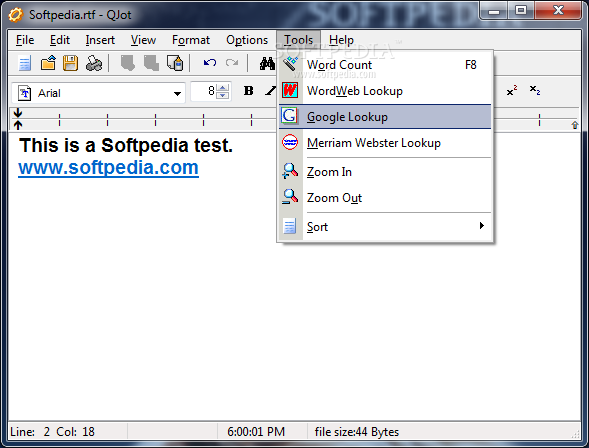Click the font size field showing 8
The width and height of the screenshot is (589, 448).
tap(204, 91)
